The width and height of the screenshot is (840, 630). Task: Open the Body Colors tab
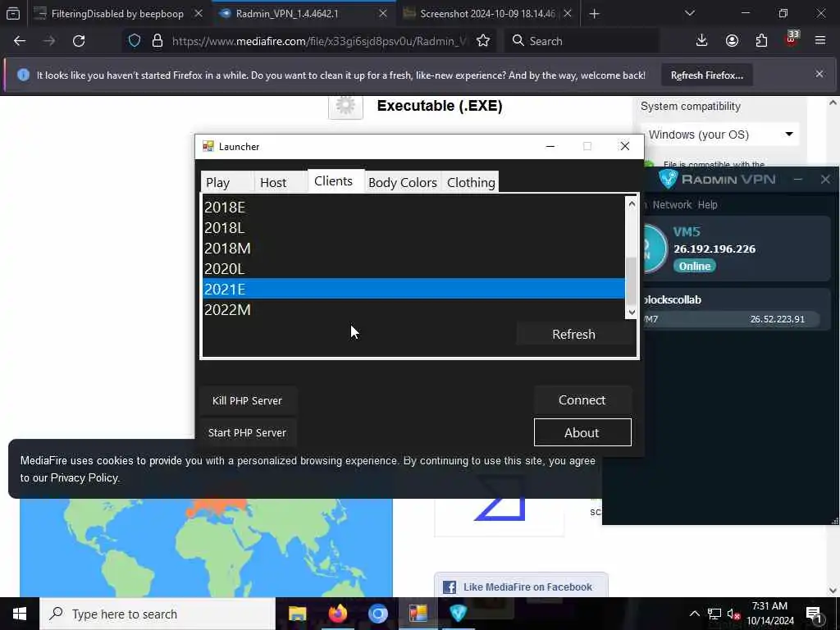[x=403, y=183]
